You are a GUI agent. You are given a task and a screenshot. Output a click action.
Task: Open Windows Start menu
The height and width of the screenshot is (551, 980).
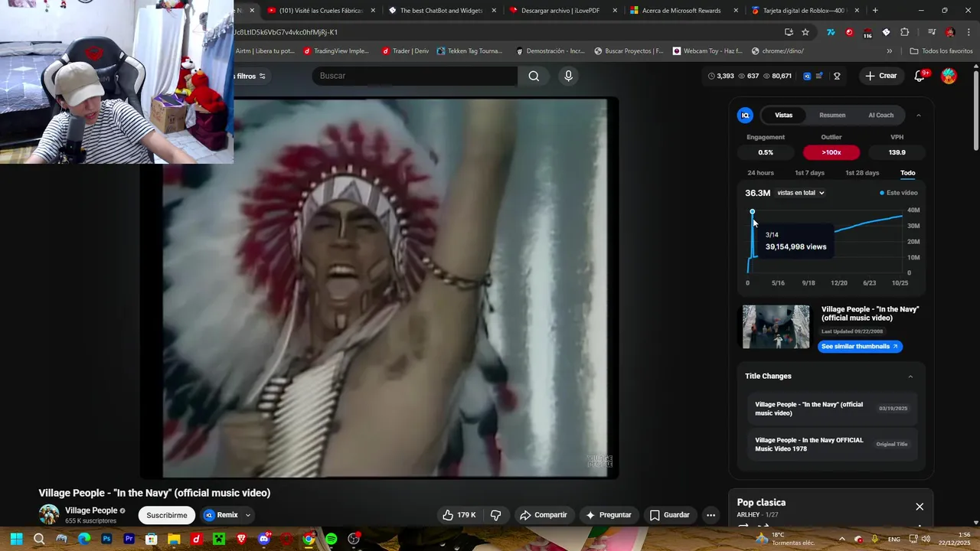point(16,539)
